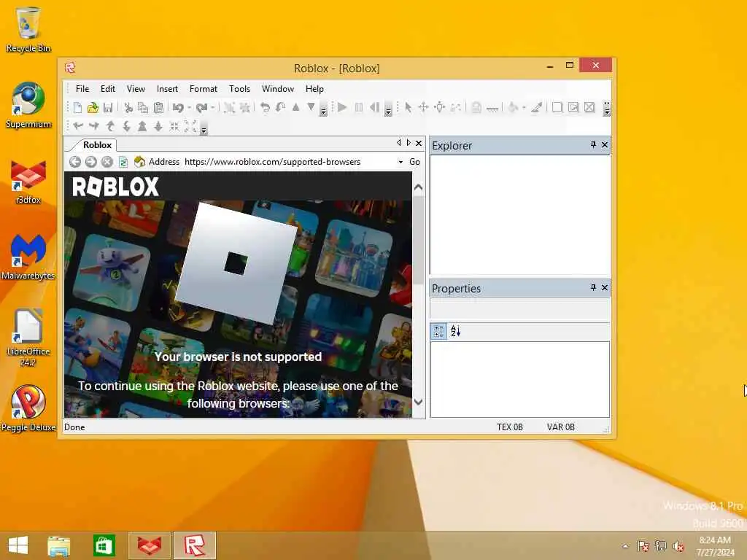Click the New document toolbar icon
Screen dimensions: 747x560
coord(77,108)
